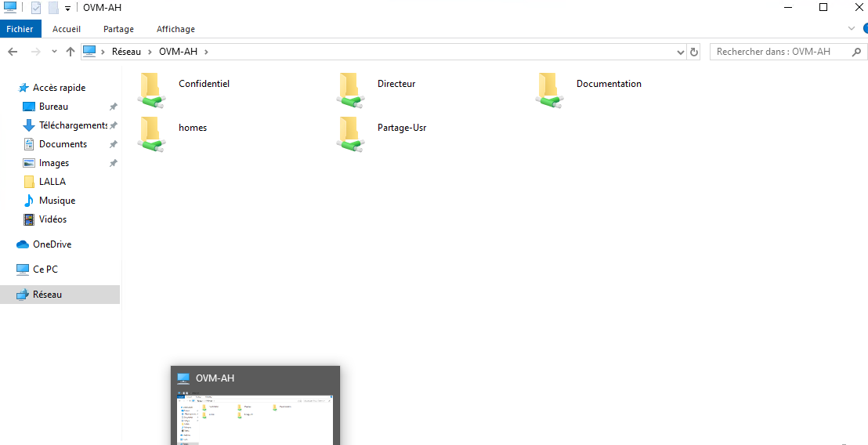Expand the chevron after Réseau in the address bar
868x445 pixels.
point(150,52)
